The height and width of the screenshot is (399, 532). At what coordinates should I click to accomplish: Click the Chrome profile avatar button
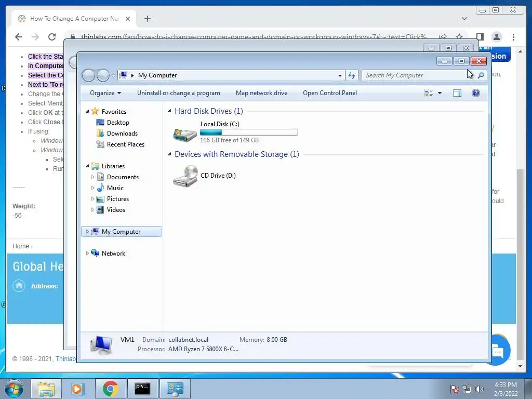[x=496, y=37]
